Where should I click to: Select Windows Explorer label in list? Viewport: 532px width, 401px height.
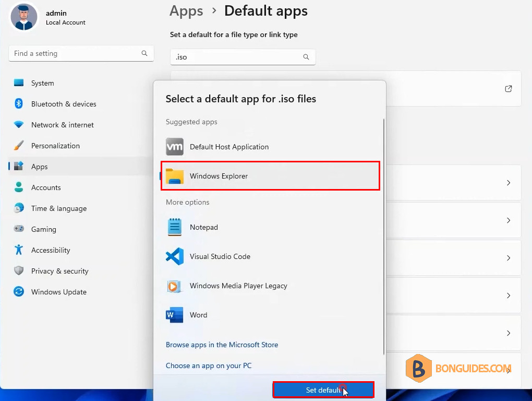219,176
